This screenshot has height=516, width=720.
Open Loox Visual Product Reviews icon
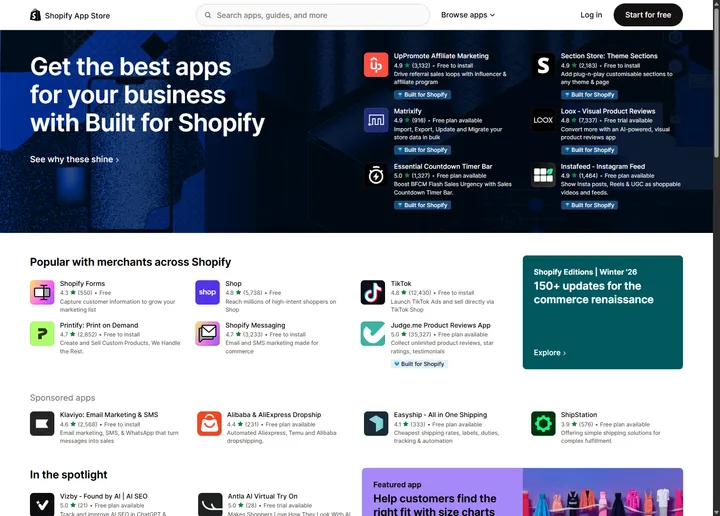point(543,120)
